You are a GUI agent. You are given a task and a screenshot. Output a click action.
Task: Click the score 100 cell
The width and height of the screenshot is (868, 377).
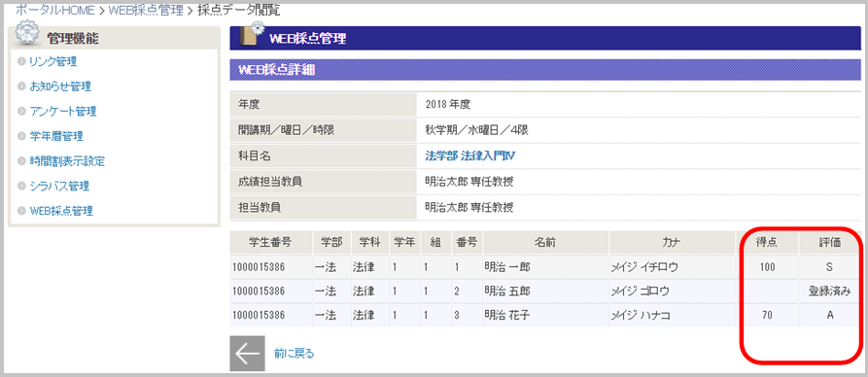[x=767, y=267]
